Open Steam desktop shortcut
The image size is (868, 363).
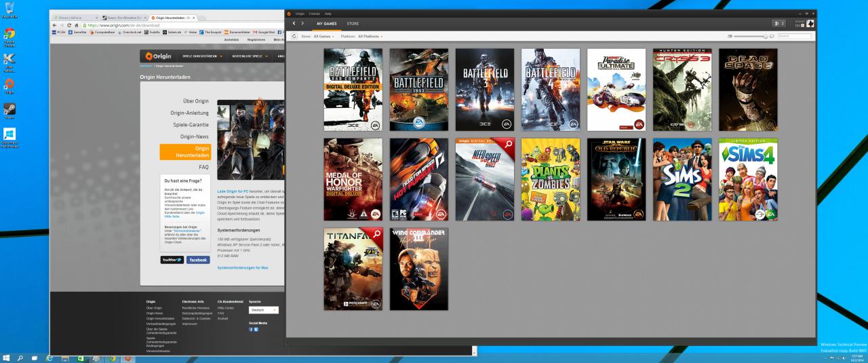tap(9, 111)
